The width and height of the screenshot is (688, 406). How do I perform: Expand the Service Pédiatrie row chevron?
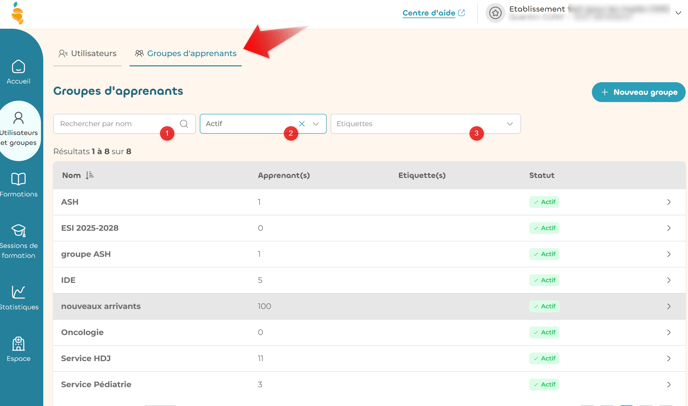coord(669,384)
